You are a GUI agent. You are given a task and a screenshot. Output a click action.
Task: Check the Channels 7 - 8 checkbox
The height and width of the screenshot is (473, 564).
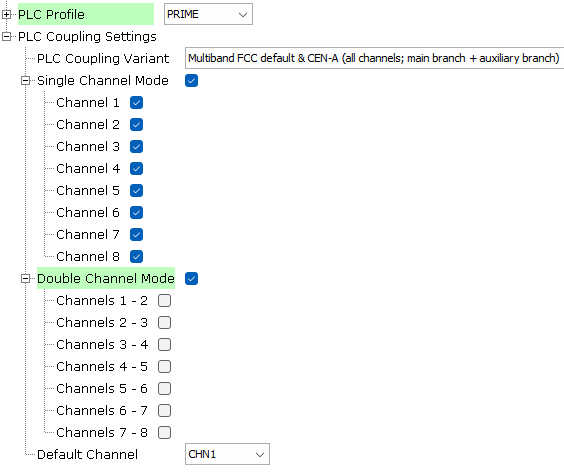164,432
